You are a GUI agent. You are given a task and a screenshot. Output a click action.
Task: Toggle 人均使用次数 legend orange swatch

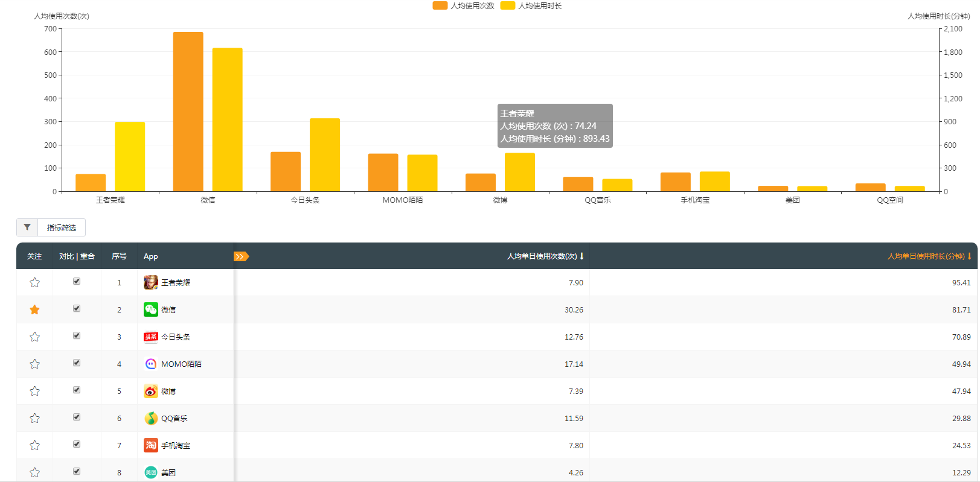point(440,5)
